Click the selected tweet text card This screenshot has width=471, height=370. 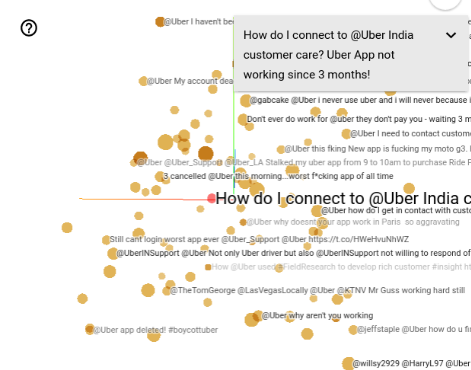[351, 53]
